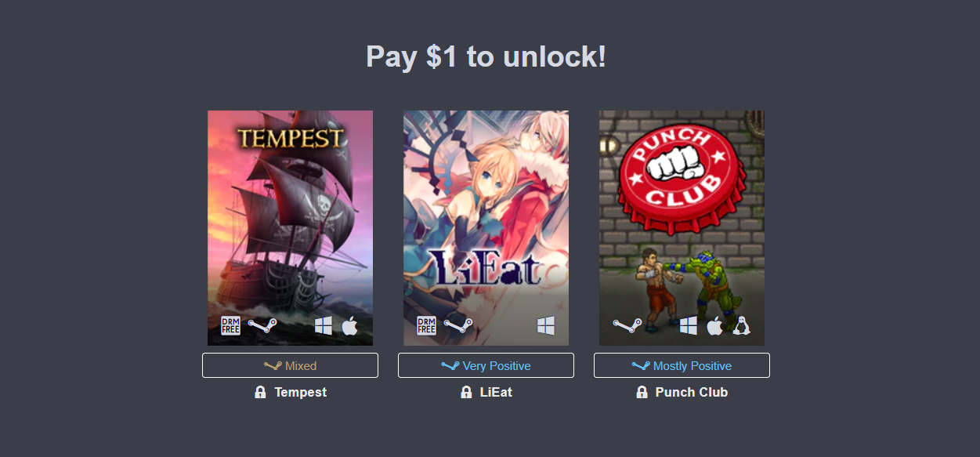Click the Windows icon on LiEat cover
Image resolution: width=980 pixels, height=457 pixels.
(x=545, y=325)
